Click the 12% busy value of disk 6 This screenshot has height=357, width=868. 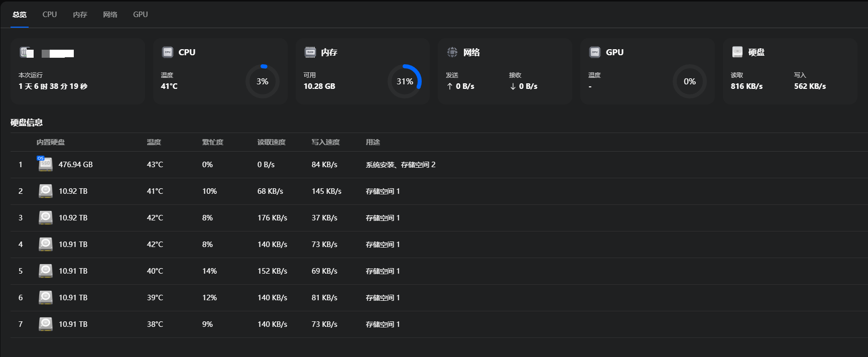point(210,298)
